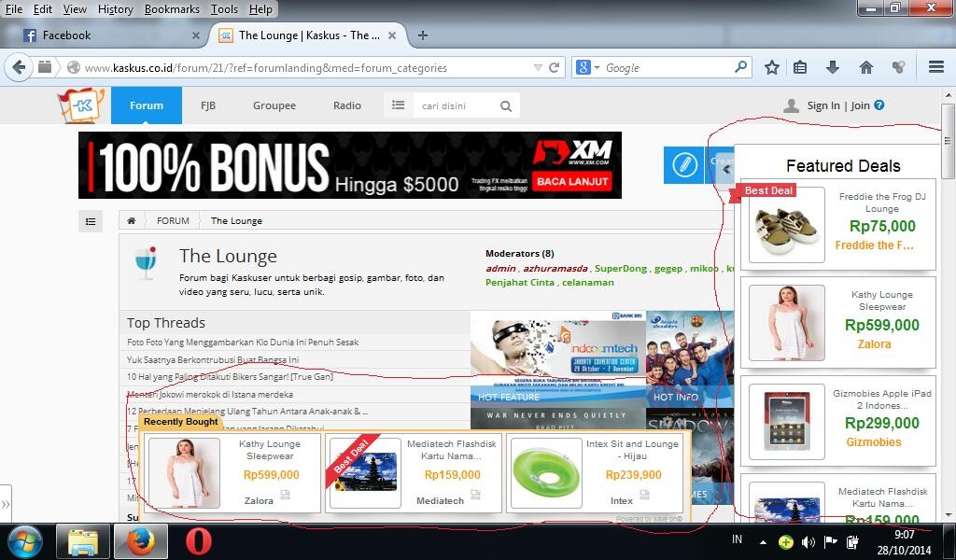This screenshot has height=560, width=956.
Task: Close the Facebook tab
Action: 196,35
